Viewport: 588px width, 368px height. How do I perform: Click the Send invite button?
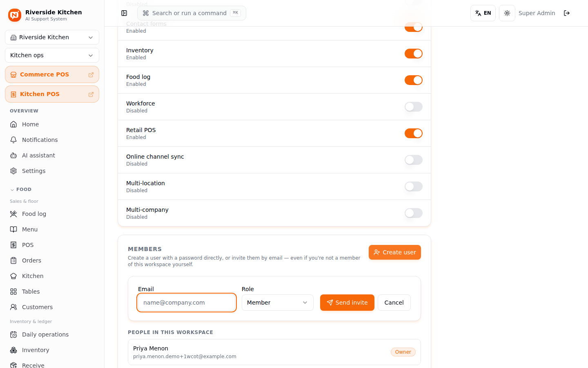(347, 303)
